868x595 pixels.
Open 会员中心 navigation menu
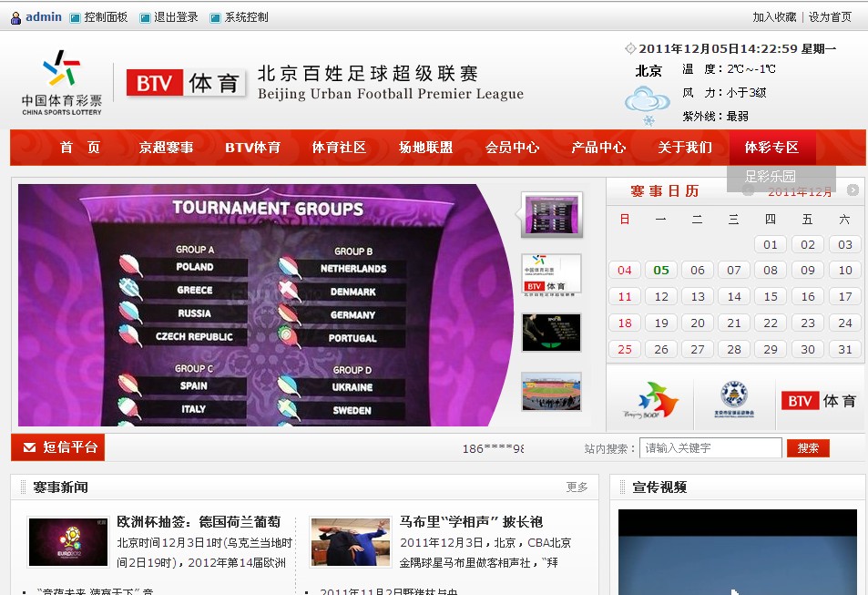(512, 148)
